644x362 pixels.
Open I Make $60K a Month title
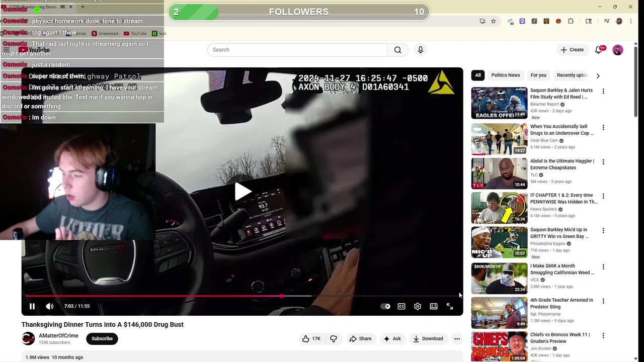tap(562, 269)
